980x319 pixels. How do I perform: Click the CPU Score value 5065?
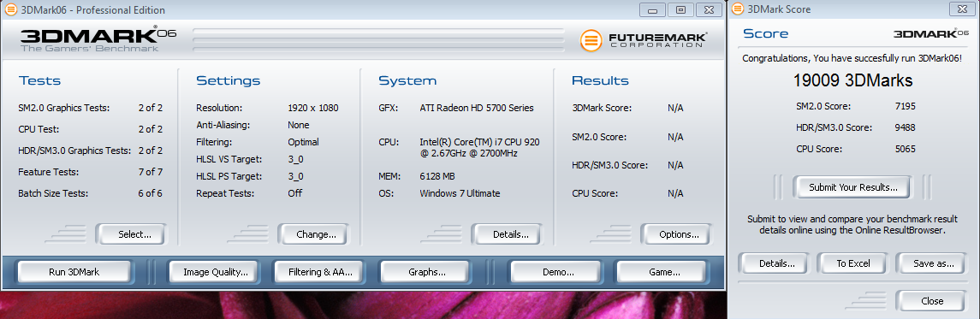(905, 149)
